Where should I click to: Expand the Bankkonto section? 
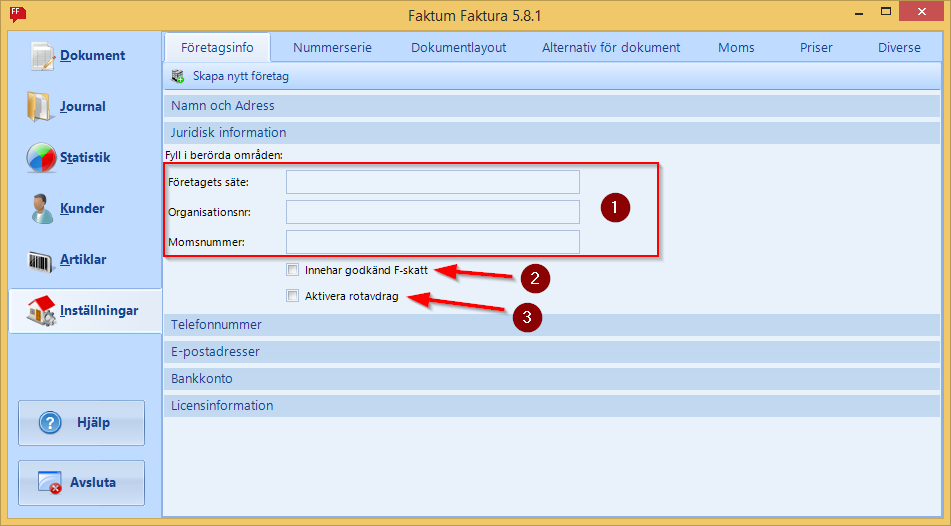click(551, 379)
